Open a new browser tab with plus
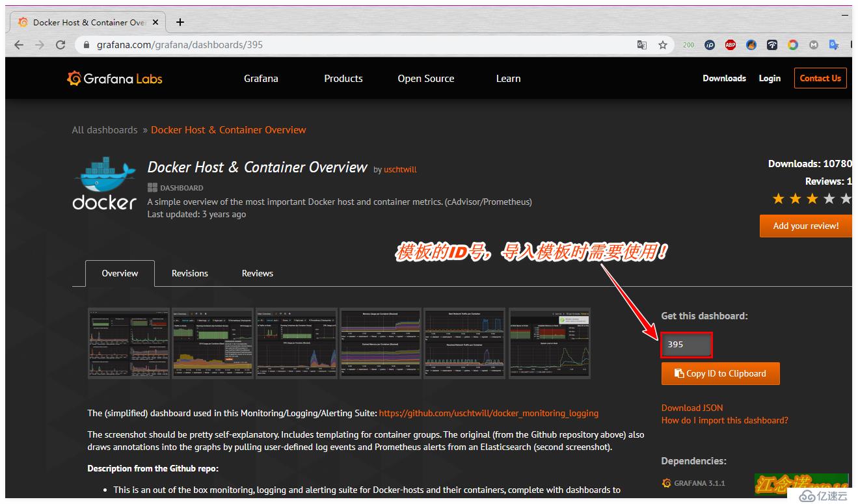The image size is (858, 504). (180, 22)
